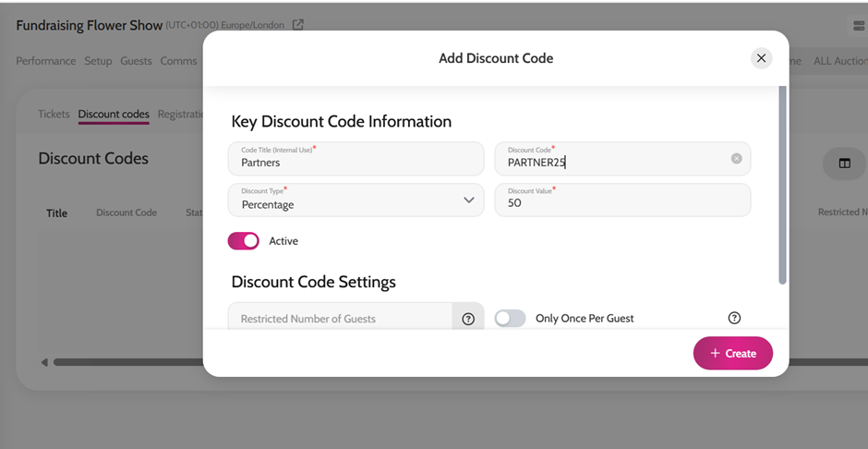This screenshot has height=449, width=868.
Task: Focus the Code Title input field
Action: [356, 158]
